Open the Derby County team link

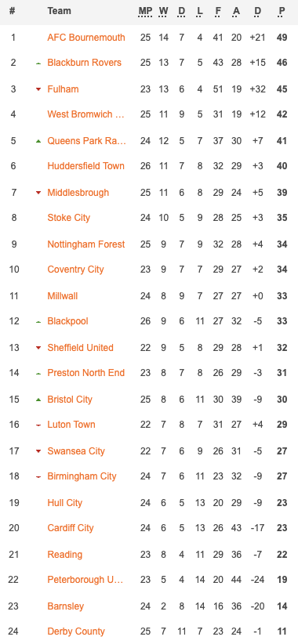pyautogui.click(x=76, y=631)
